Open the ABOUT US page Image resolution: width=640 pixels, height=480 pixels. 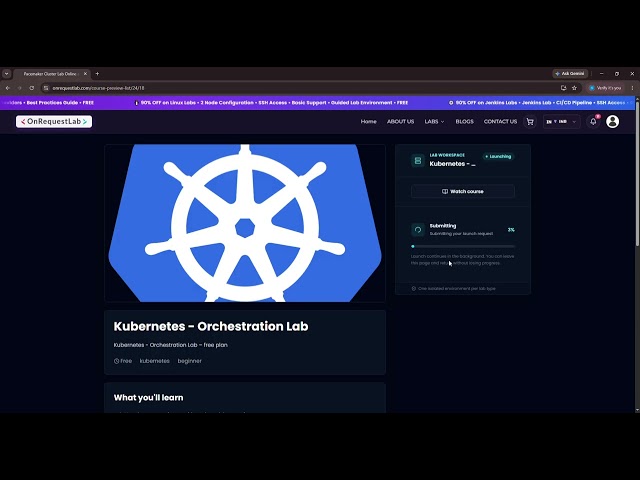click(400, 122)
